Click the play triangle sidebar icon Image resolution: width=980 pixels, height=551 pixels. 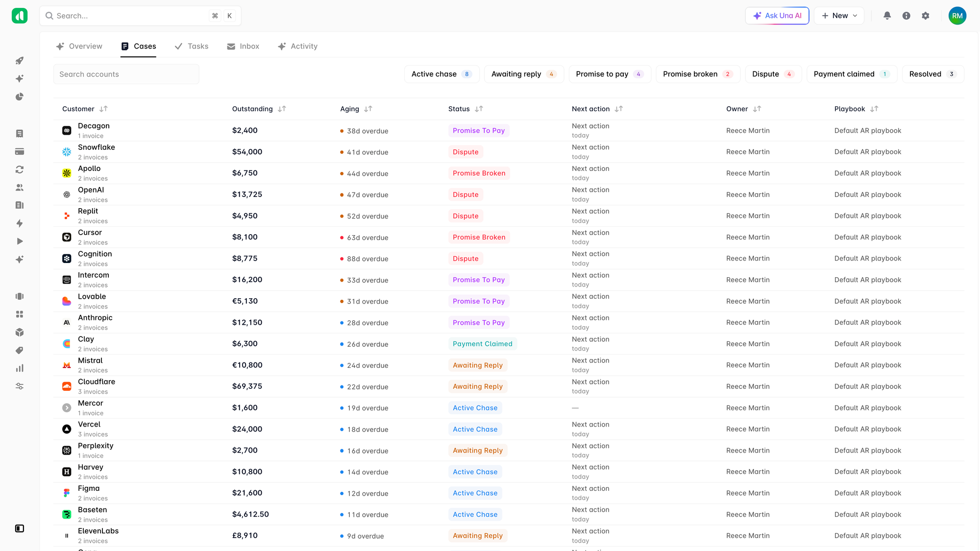click(20, 241)
